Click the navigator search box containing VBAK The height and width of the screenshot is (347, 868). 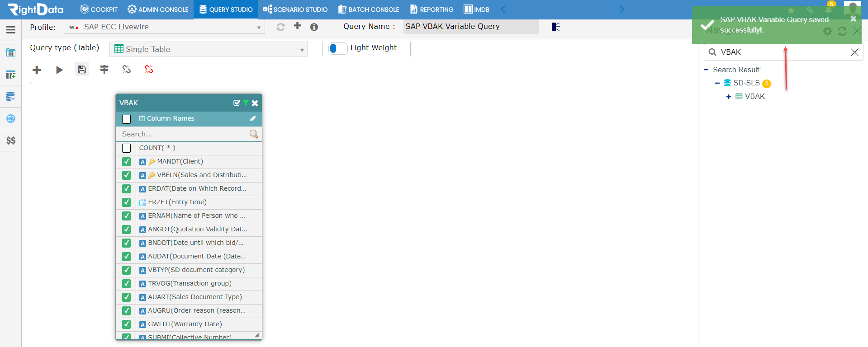[x=783, y=52]
